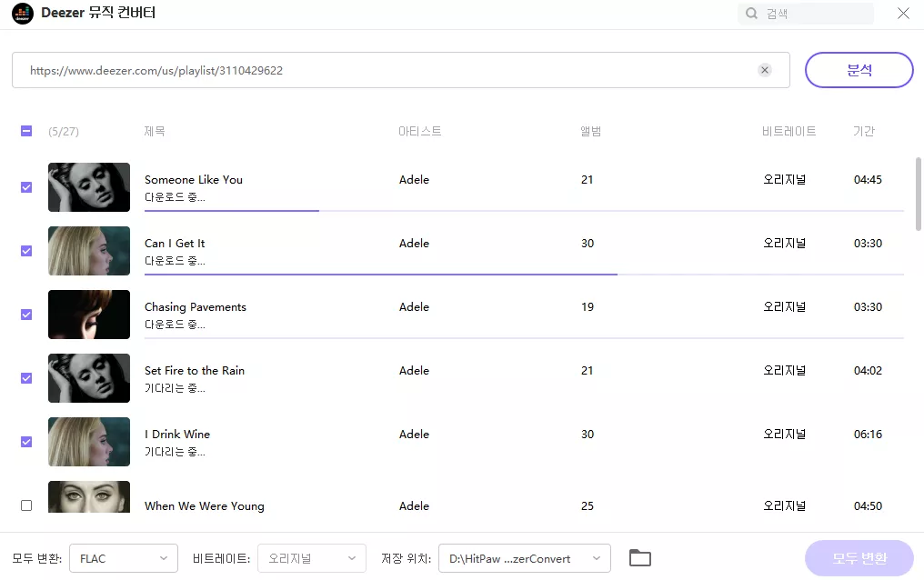Uncheck the Someone Like You checkbox
The image size is (924, 580).
point(26,187)
